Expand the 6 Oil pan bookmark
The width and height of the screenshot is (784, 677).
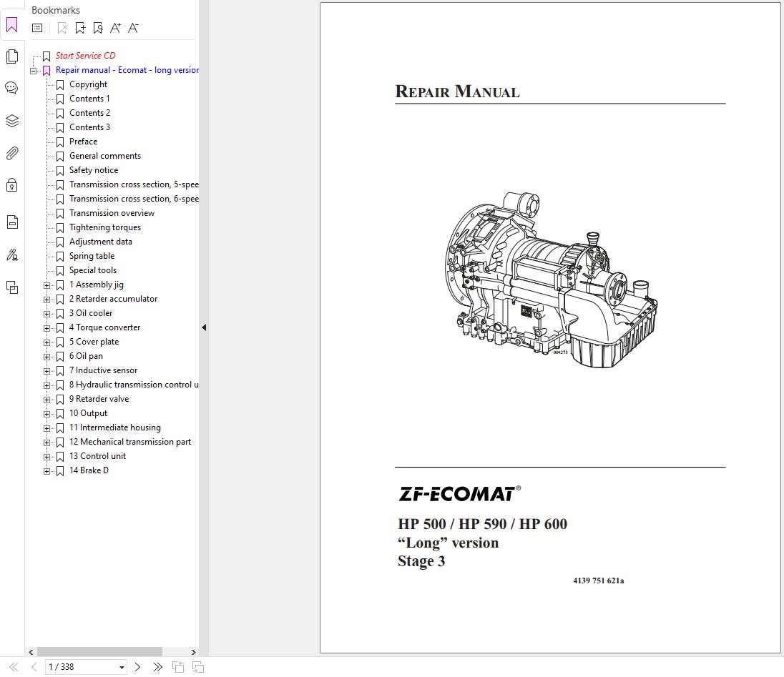point(46,357)
